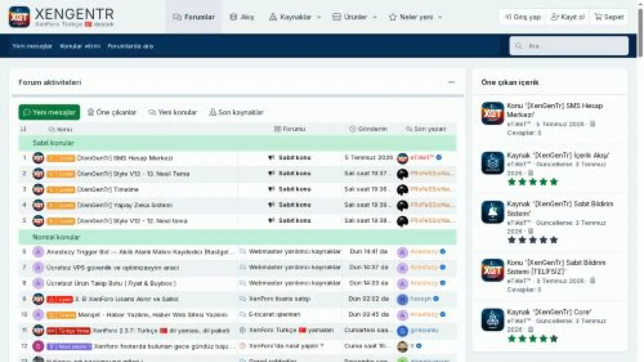
Task: Open topic starter avatar in Style V12 row
Action: coord(38,221)
